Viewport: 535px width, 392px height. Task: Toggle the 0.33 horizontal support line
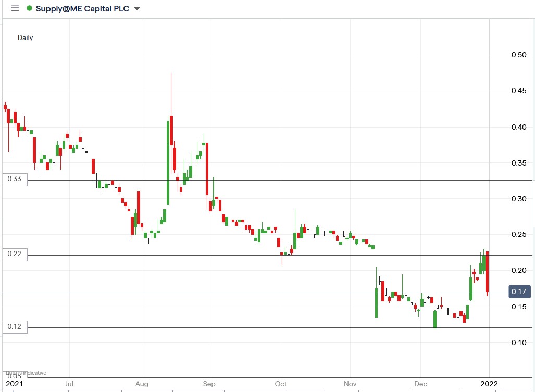260,179
